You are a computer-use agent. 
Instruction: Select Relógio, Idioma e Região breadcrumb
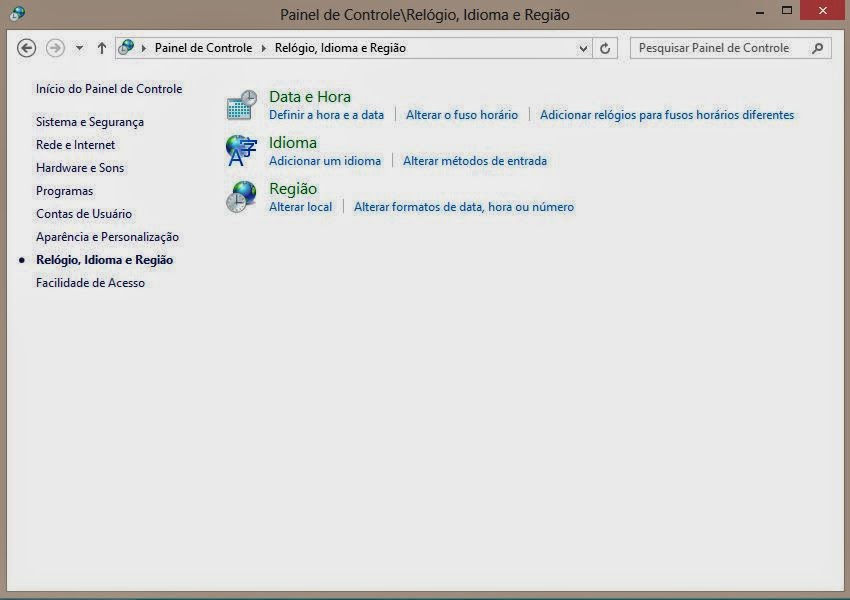[x=340, y=48]
